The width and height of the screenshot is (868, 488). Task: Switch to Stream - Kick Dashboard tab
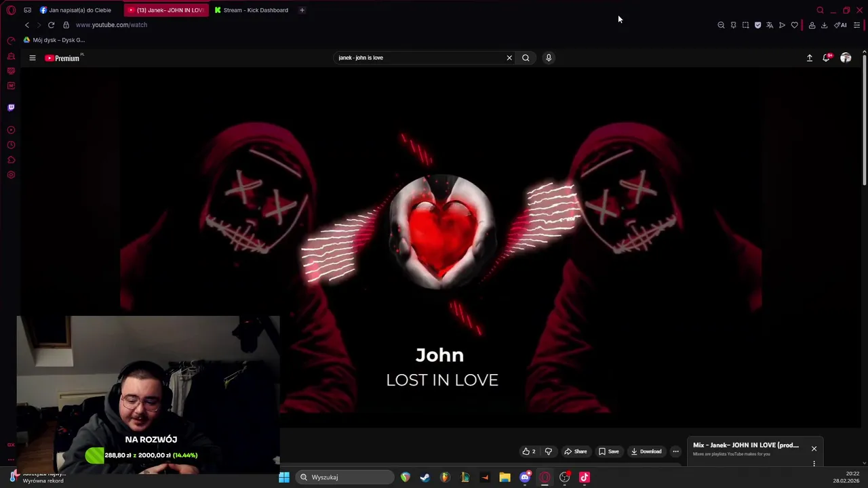(252, 10)
